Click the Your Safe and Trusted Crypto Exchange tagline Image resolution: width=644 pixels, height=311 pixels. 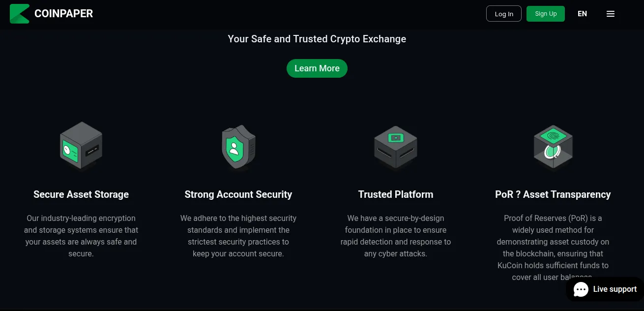coord(317,39)
